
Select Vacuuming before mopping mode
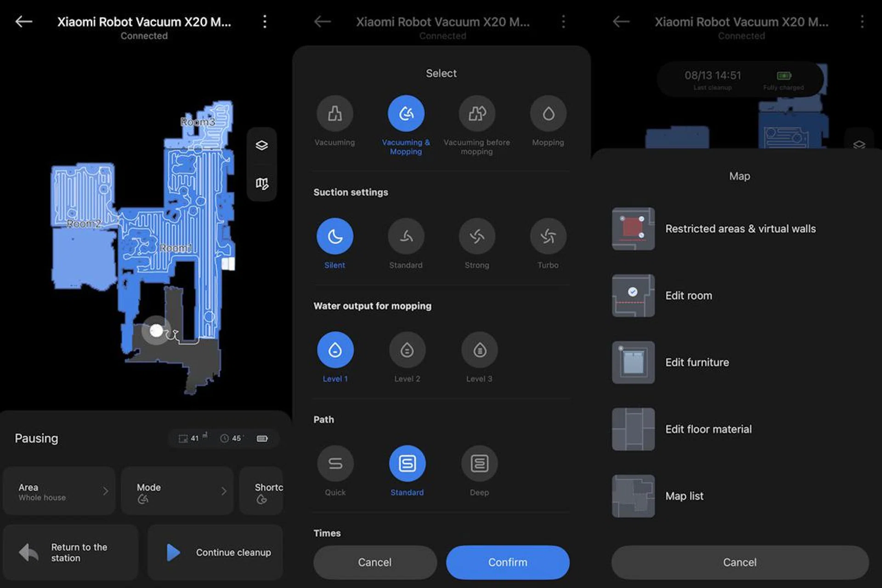click(x=477, y=113)
